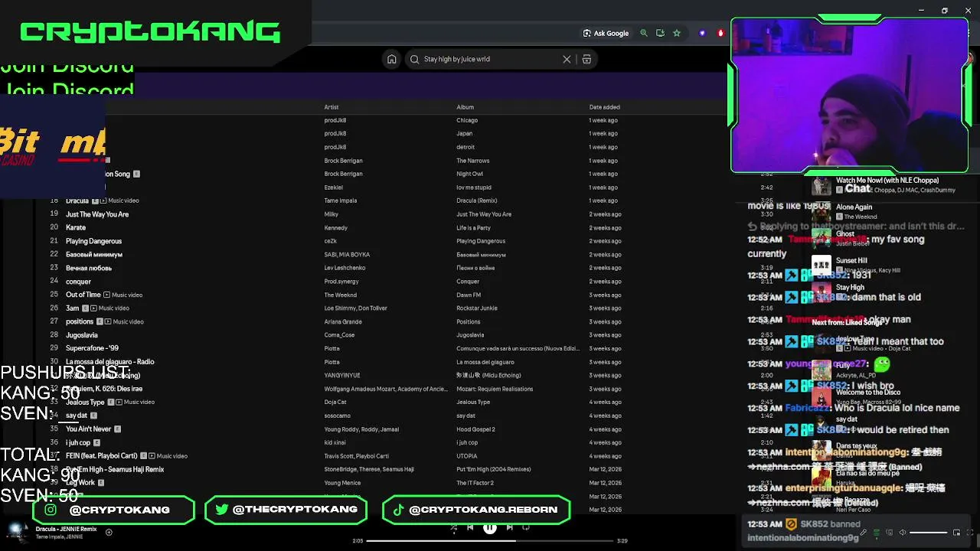
Task: Click the now playing cover art thumbnail
Action: [x=15, y=532]
